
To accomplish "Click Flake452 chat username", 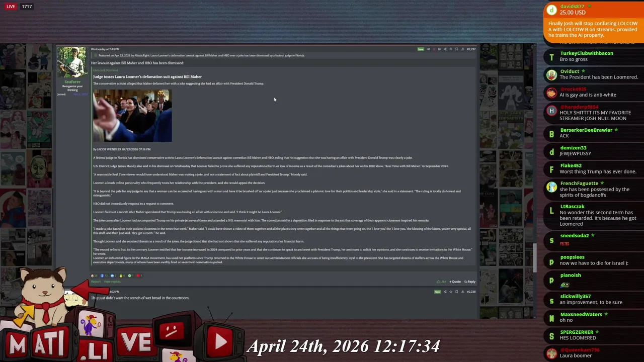I will point(571,166).
